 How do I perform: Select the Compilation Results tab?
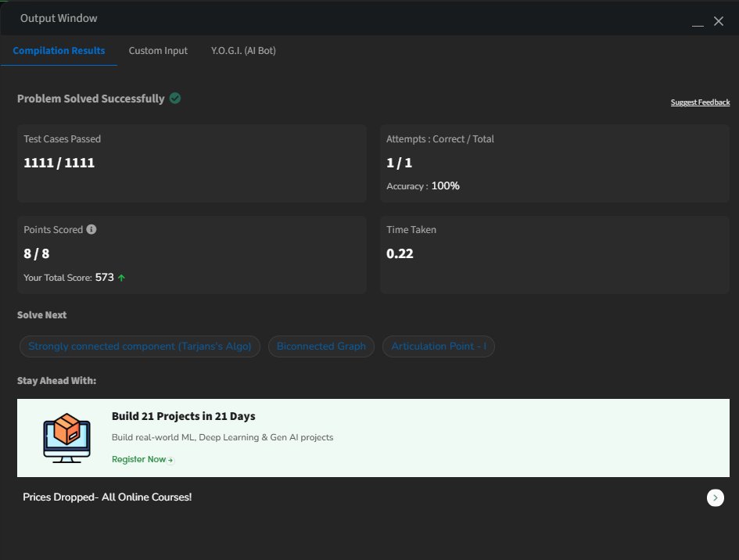[x=59, y=51]
